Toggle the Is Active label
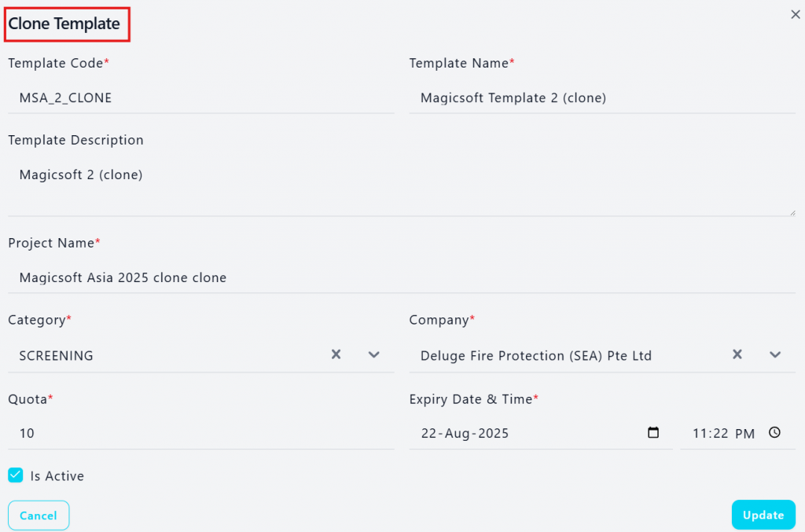Screen dimensions: 805x532 click(57, 476)
